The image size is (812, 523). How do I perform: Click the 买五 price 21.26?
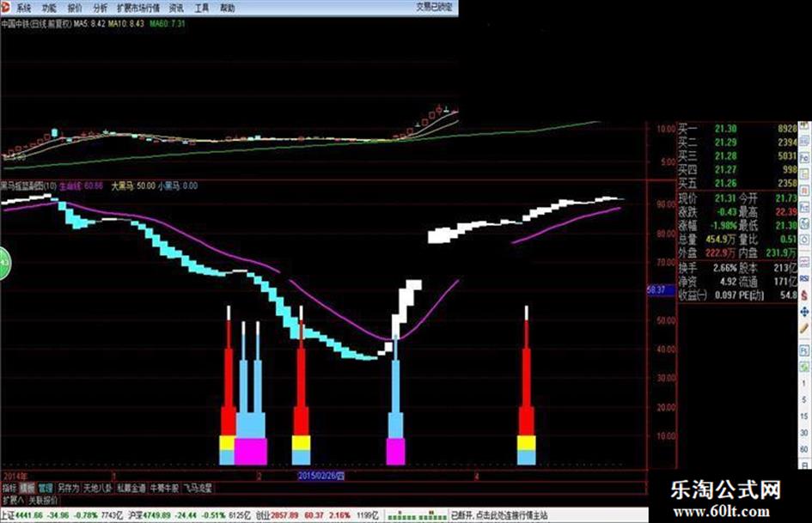pos(725,183)
